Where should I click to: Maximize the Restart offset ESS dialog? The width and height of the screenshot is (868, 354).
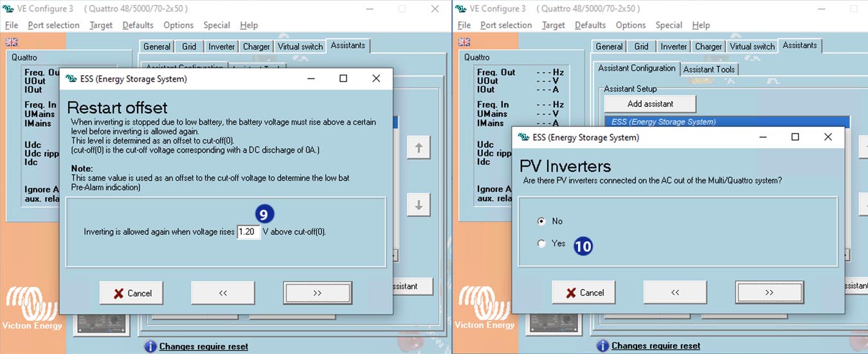[x=343, y=79]
